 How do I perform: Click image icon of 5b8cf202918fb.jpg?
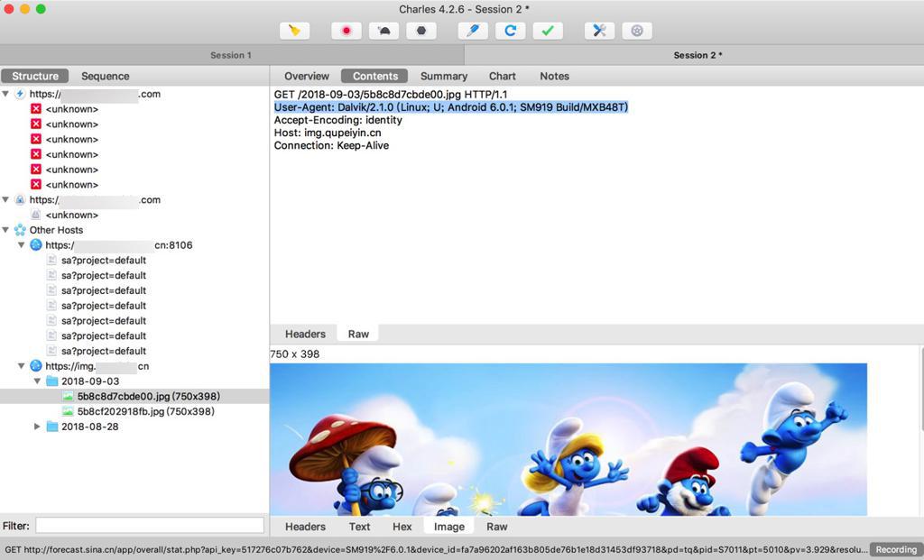(x=68, y=411)
